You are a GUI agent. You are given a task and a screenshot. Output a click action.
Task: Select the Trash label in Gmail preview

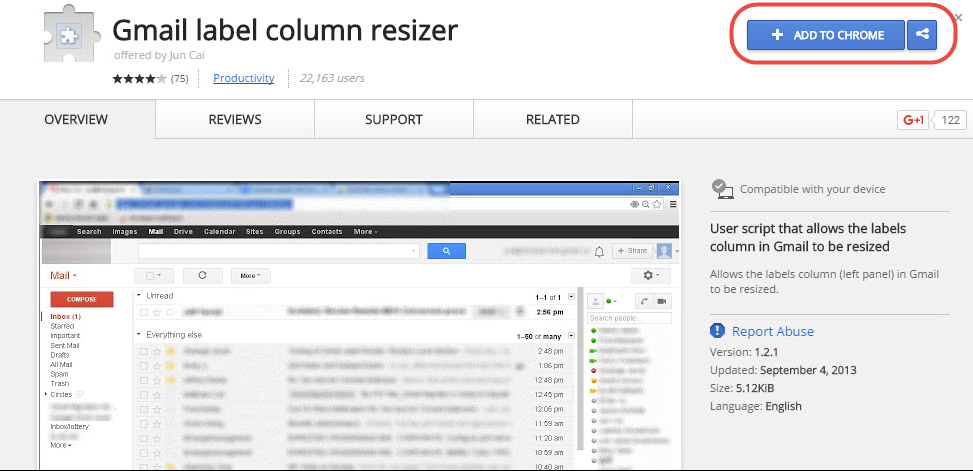tap(60, 384)
